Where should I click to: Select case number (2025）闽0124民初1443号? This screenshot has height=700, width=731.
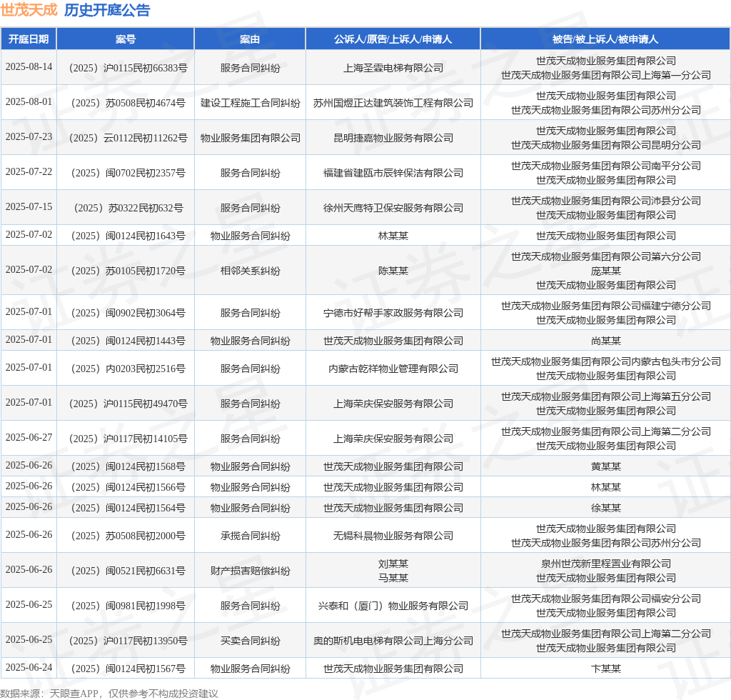click(x=128, y=341)
